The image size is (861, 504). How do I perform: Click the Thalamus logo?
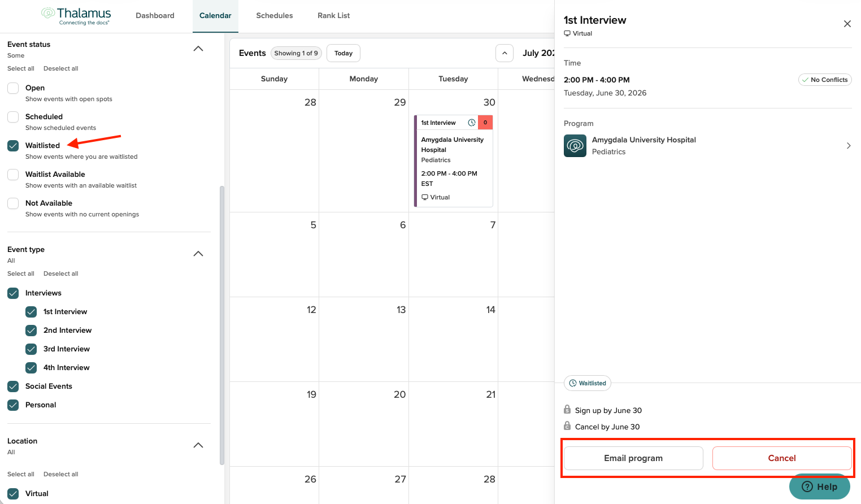coord(76,16)
